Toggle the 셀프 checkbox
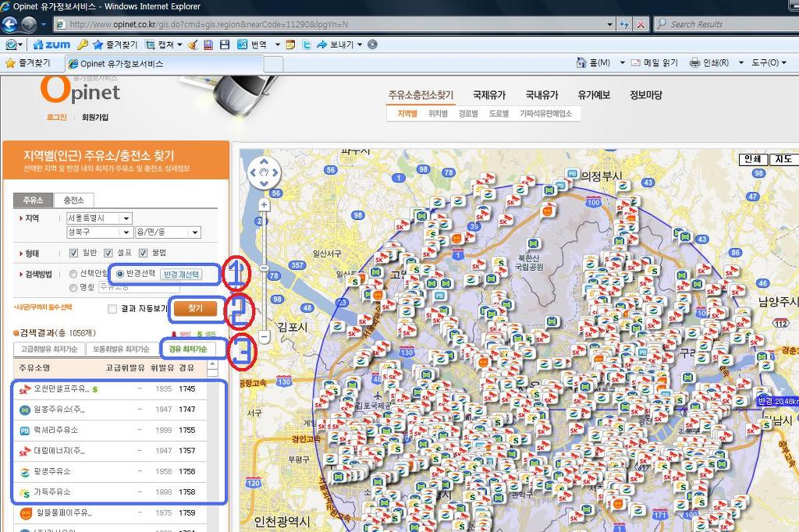 108,253
